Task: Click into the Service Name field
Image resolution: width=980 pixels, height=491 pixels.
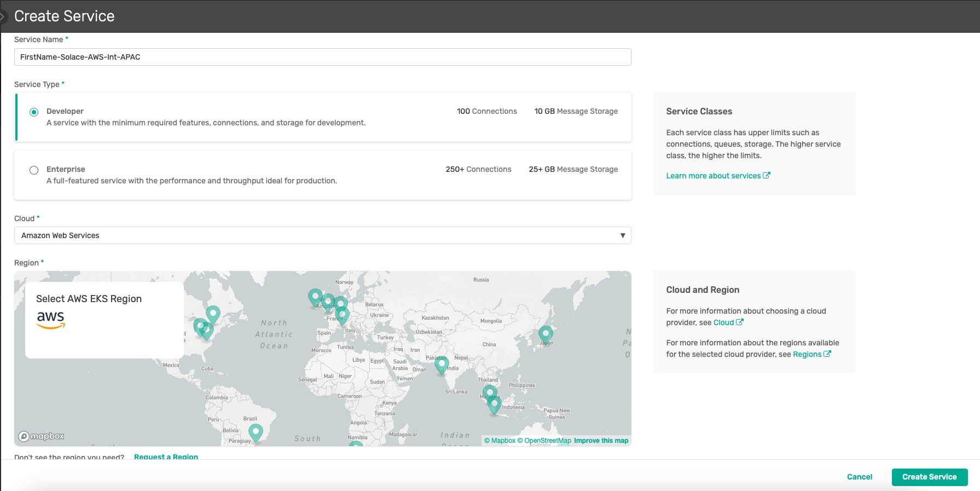Action: pos(322,57)
